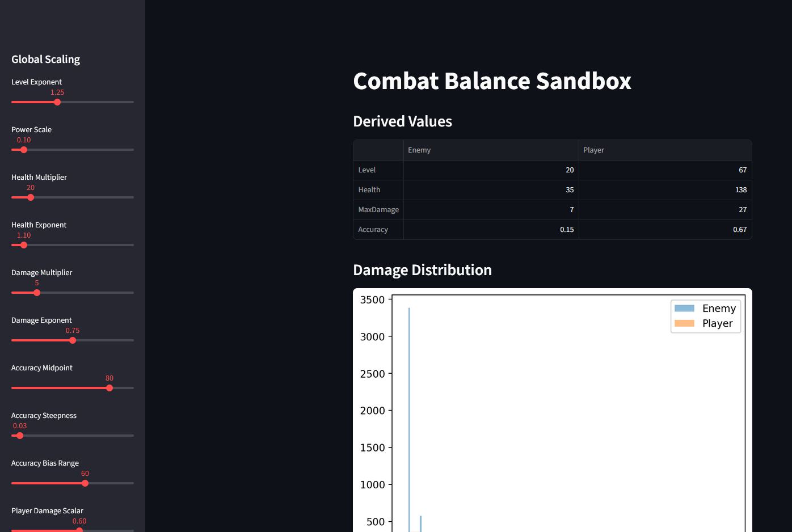Screen dimensions: 792x532
Task: Adjust the Damage Exponent slider
Action: coord(73,340)
